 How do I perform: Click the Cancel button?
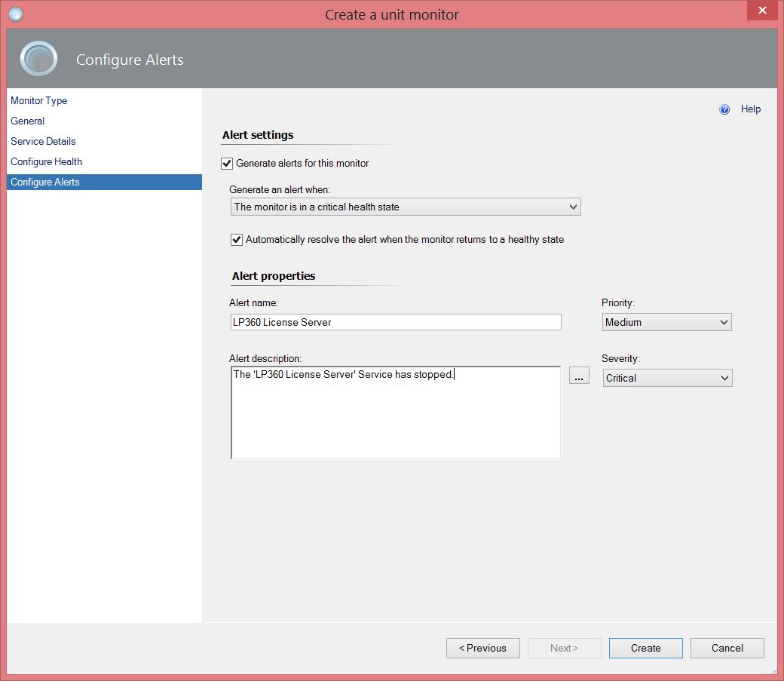[x=727, y=648]
